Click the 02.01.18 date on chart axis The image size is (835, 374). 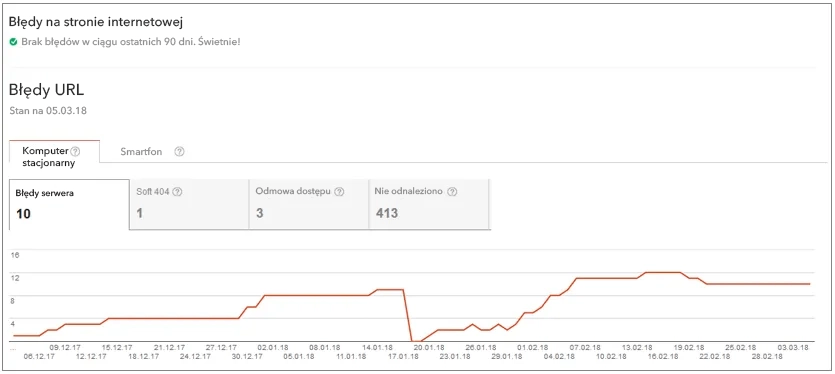[274, 347]
